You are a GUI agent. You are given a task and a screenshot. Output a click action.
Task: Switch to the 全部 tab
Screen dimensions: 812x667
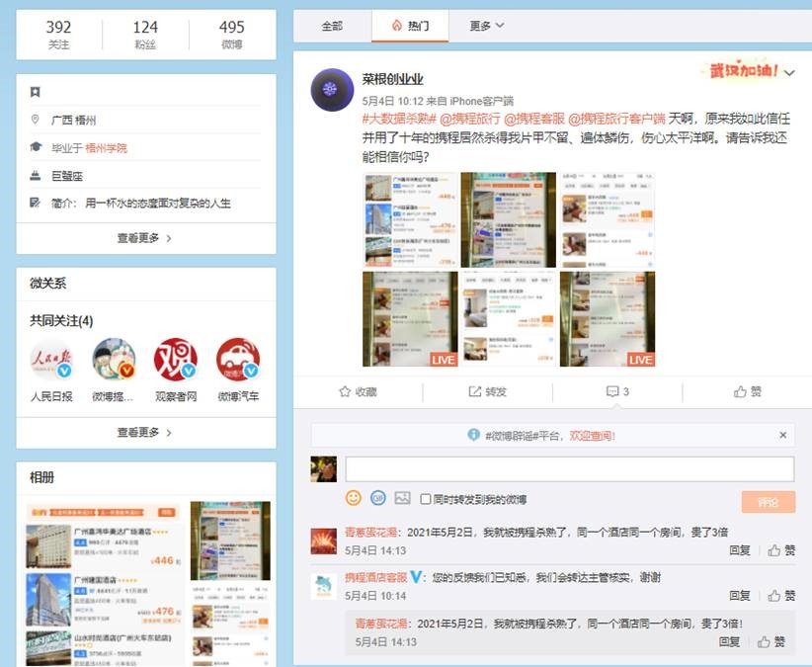pyautogui.click(x=332, y=26)
